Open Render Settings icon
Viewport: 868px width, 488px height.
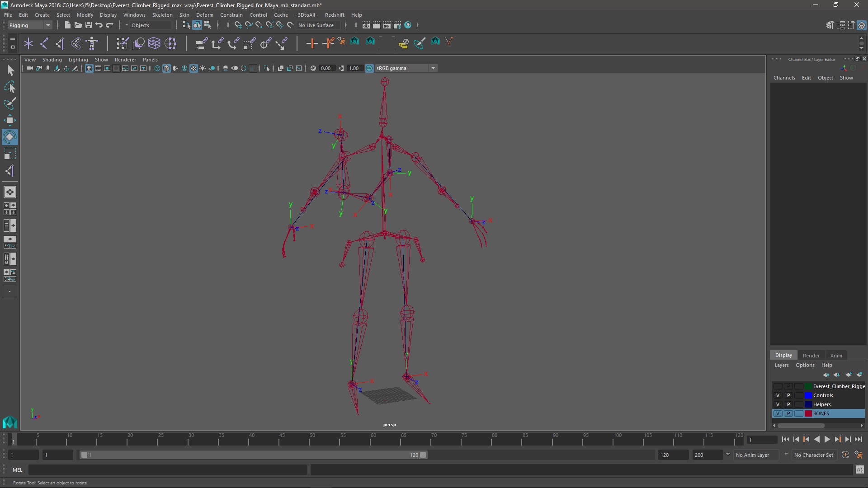click(397, 25)
